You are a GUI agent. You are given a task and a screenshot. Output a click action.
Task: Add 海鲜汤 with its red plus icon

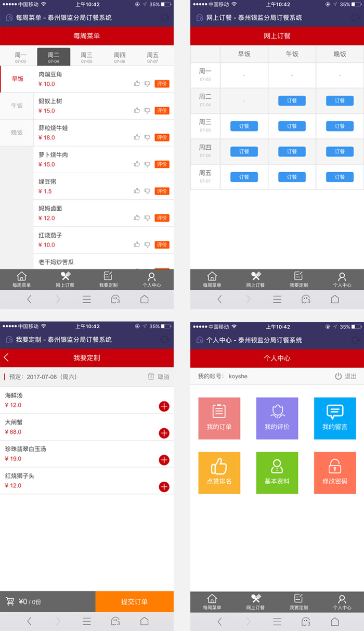(x=164, y=406)
